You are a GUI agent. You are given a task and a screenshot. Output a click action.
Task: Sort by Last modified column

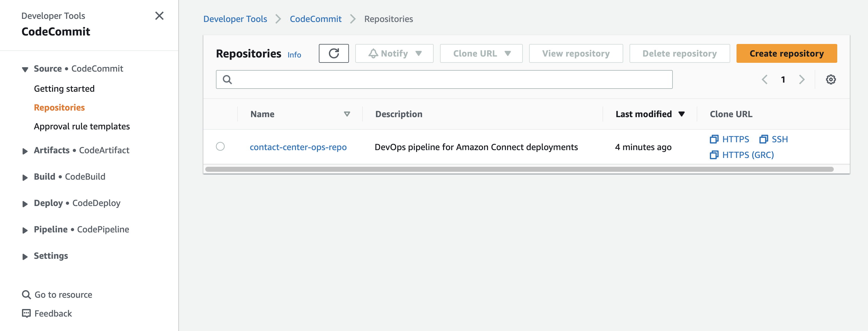coord(650,114)
